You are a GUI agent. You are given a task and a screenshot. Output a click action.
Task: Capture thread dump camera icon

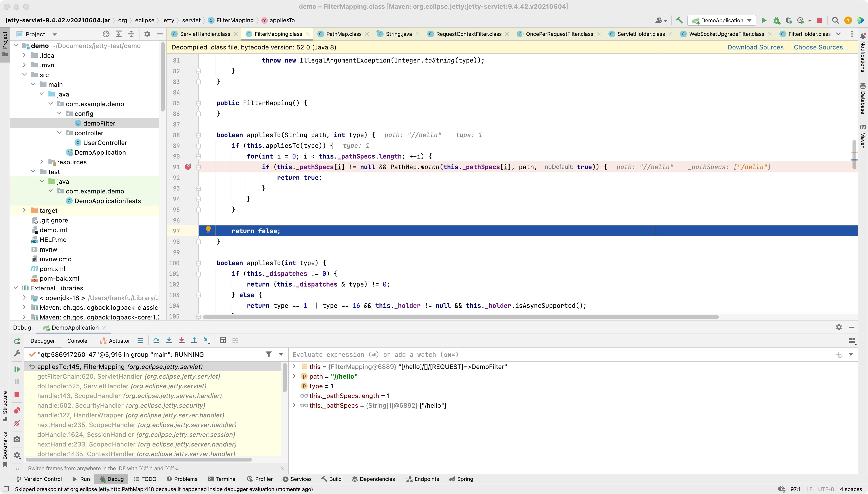[17, 439]
